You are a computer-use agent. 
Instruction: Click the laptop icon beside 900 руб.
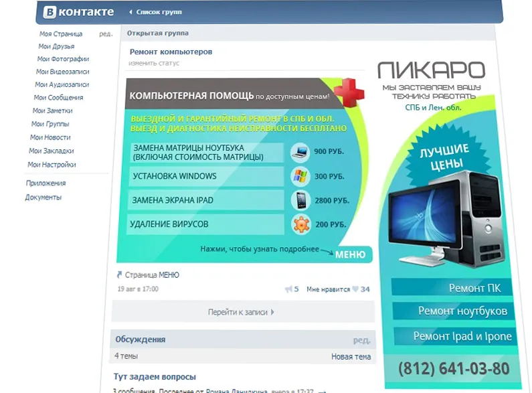point(300,152)
